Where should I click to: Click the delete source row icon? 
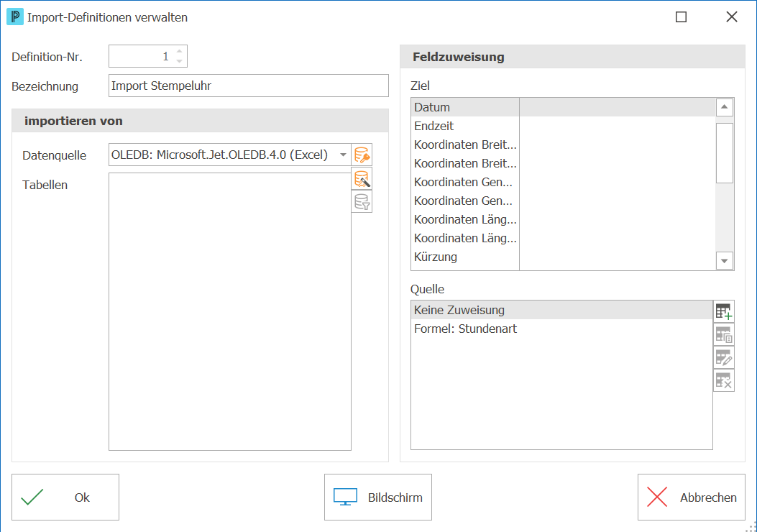[x=724, y=380]
